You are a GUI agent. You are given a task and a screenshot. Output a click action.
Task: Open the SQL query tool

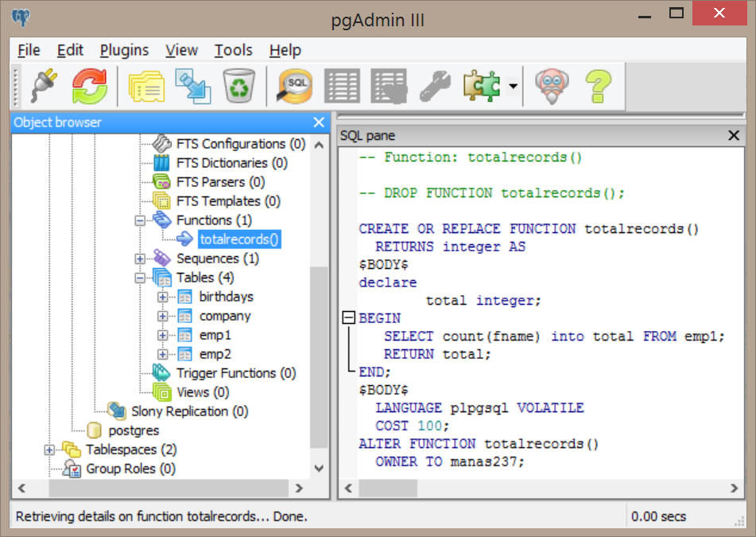pos(294,85)
